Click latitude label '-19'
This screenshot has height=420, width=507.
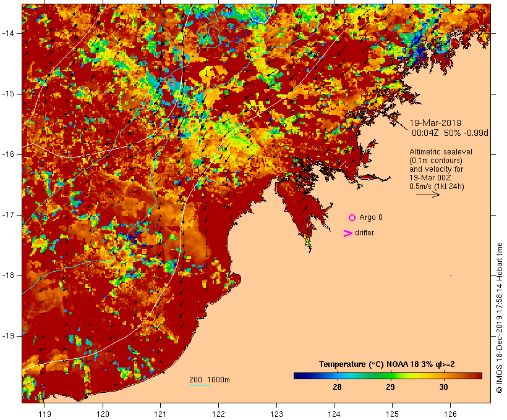click(x=8, y=336)
